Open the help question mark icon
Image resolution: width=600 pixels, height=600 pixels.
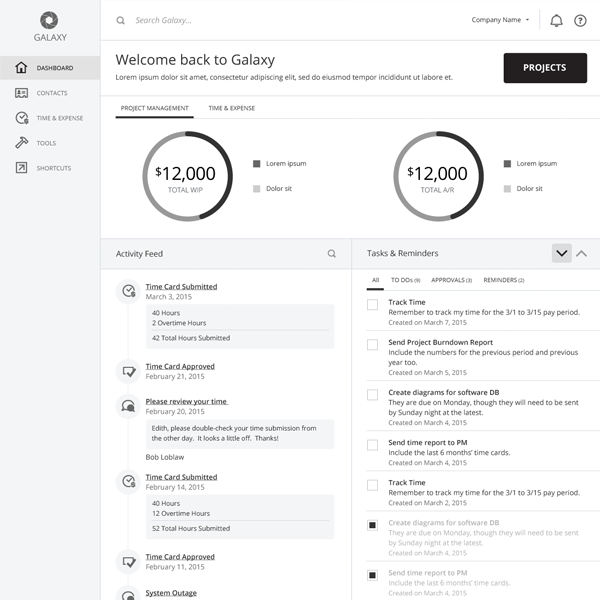pyautogui.click(x=580, y=20)
